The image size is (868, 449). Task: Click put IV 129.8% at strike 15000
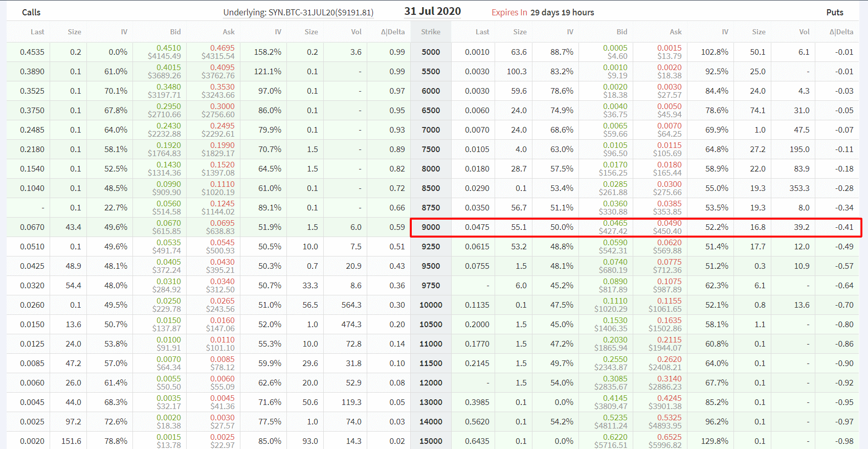[x=715, y=441]
